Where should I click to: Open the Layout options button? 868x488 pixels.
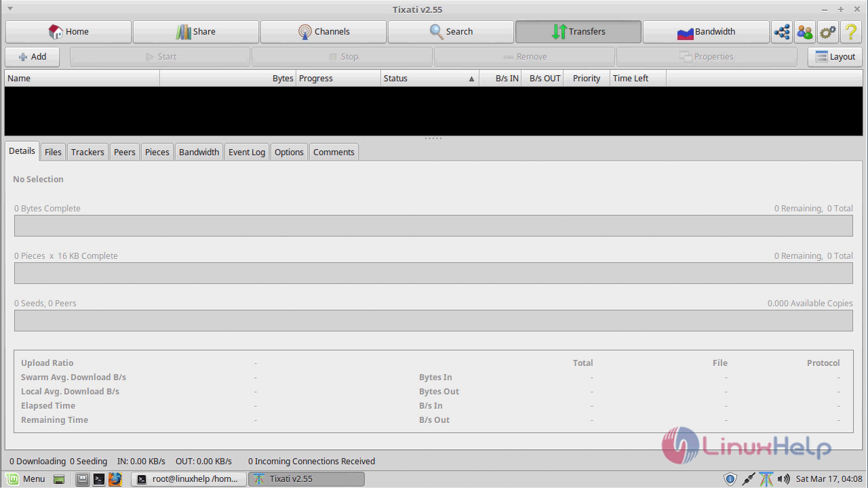tap(835, 57)
